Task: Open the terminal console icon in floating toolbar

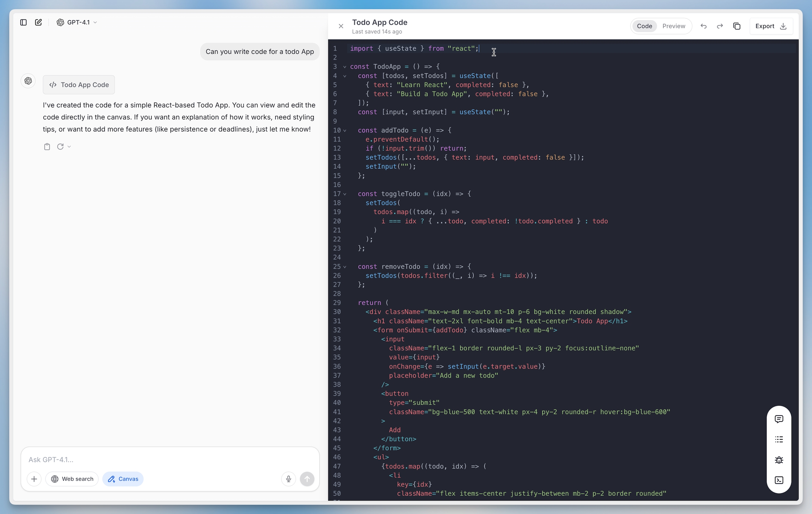Action: pos(779,480)
